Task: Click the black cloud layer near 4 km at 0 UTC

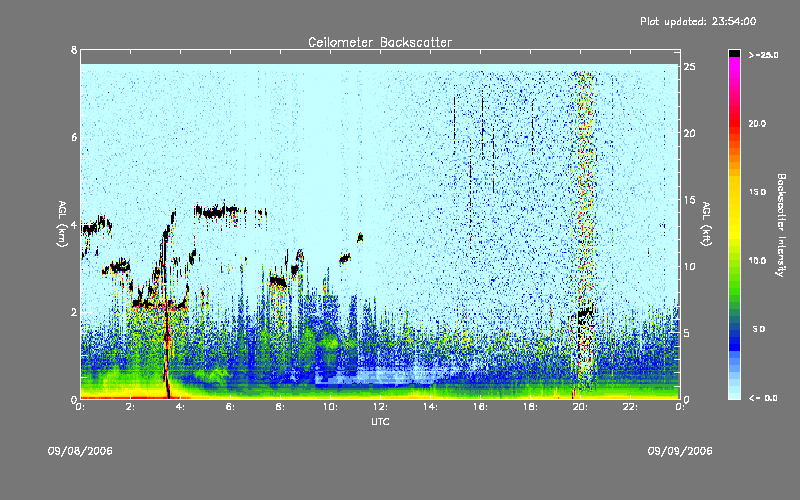Action: coord(96,226)
